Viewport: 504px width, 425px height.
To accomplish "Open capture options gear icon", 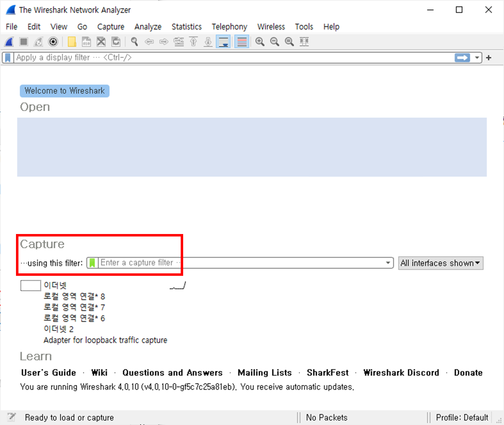I will point(53,41).
